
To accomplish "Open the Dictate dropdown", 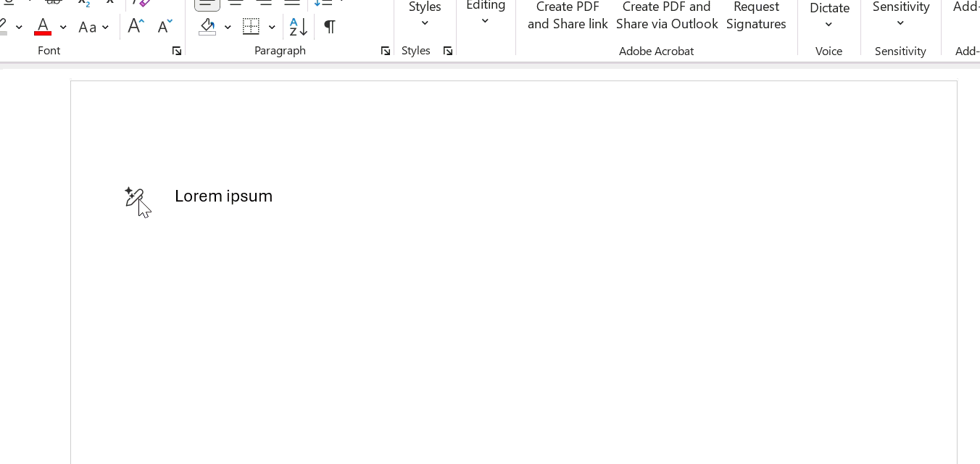I will (x=829, y=16).
